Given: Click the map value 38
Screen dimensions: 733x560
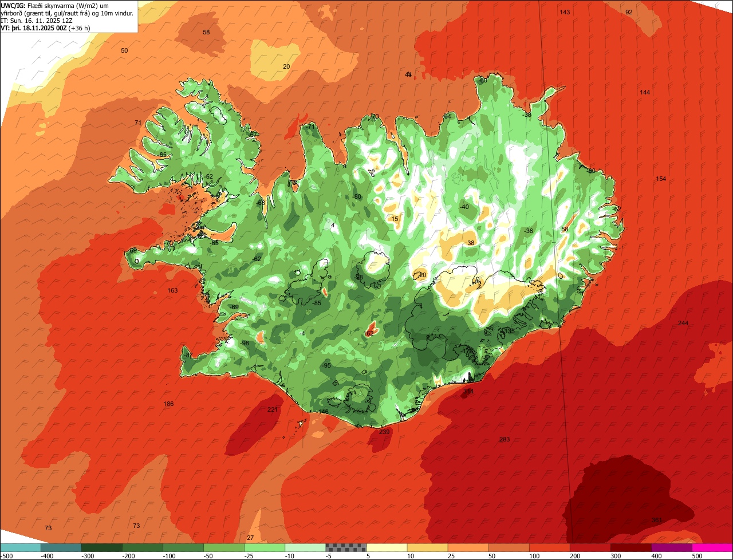Looking at the screenshot, I should (471, 243).
